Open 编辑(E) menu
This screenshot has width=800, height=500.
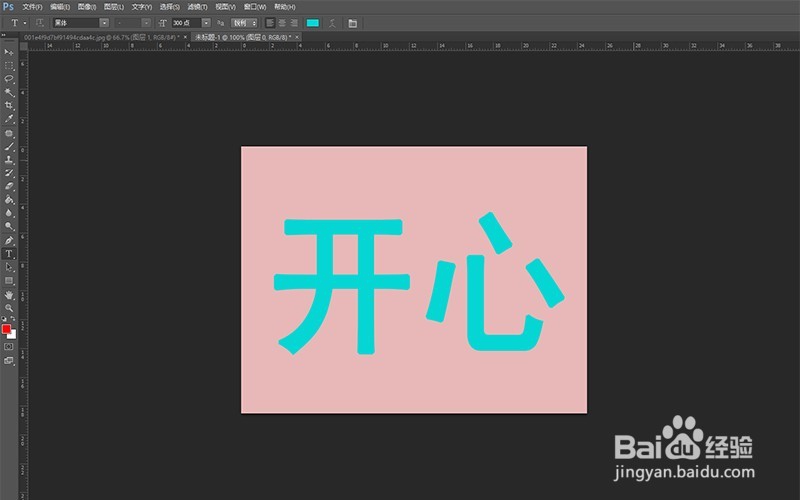pos(60,7)
